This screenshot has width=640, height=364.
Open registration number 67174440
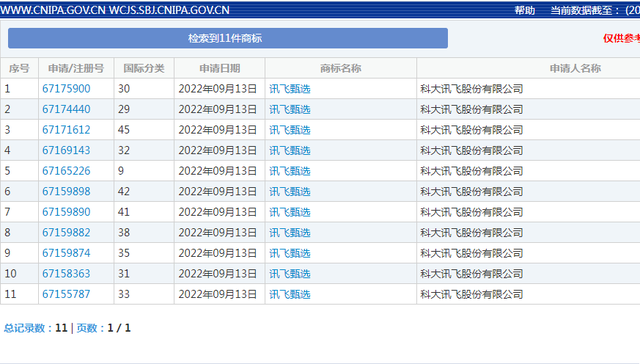point(66,109)
